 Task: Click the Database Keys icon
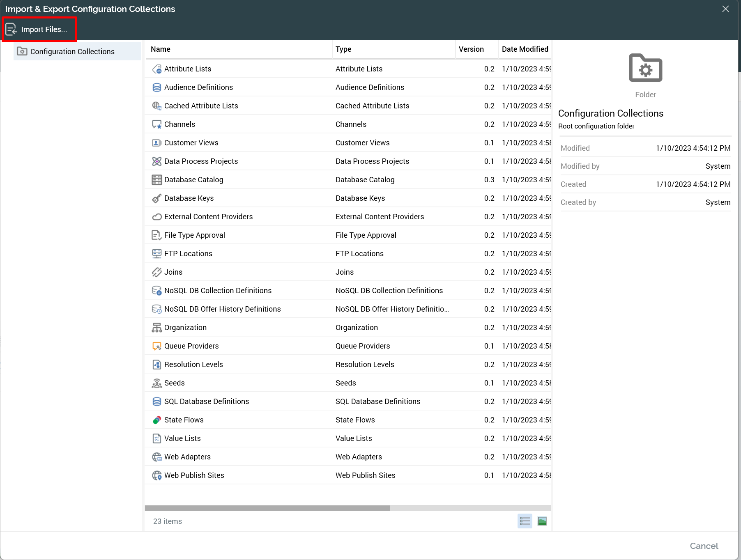(156, 198)
